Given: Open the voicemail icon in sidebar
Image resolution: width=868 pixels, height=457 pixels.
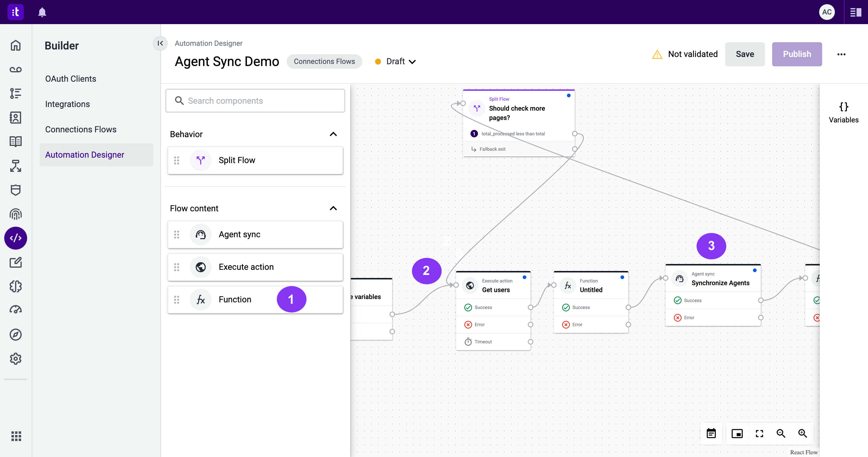Looking at the screenshot, I should [15, 69].
